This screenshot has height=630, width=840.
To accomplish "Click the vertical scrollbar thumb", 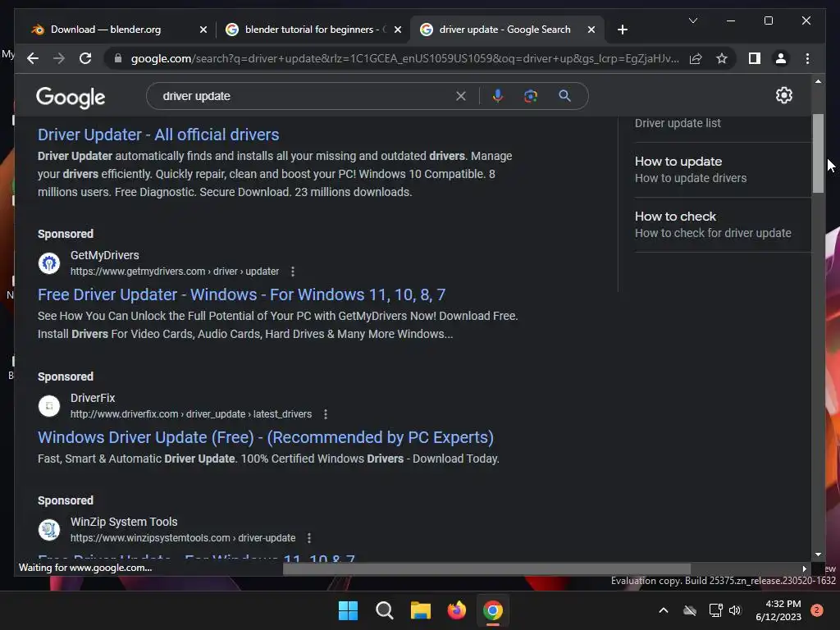I will 818,153.
